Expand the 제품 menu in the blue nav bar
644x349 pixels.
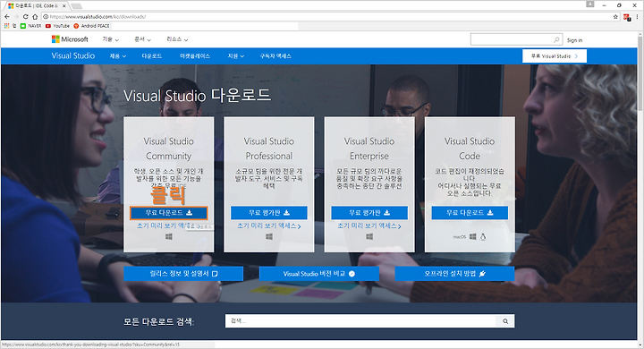tap(118, 55)
